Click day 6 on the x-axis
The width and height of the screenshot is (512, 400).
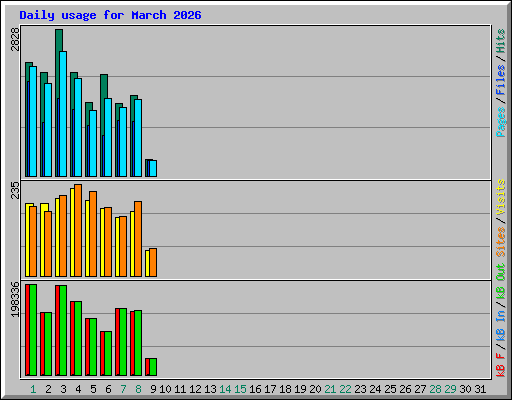click(x=108, y=389)
